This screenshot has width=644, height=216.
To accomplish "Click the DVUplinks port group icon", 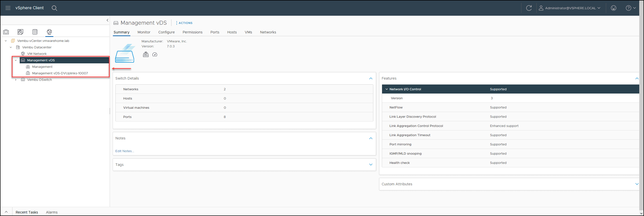I will 28,73.
